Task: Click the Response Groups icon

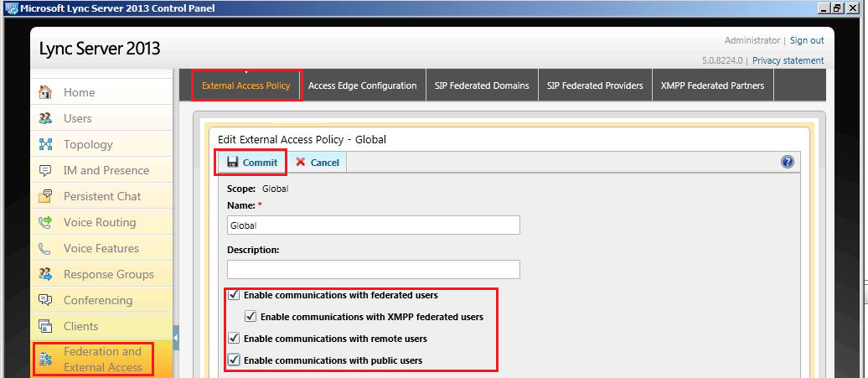Action: pos(45,274)
